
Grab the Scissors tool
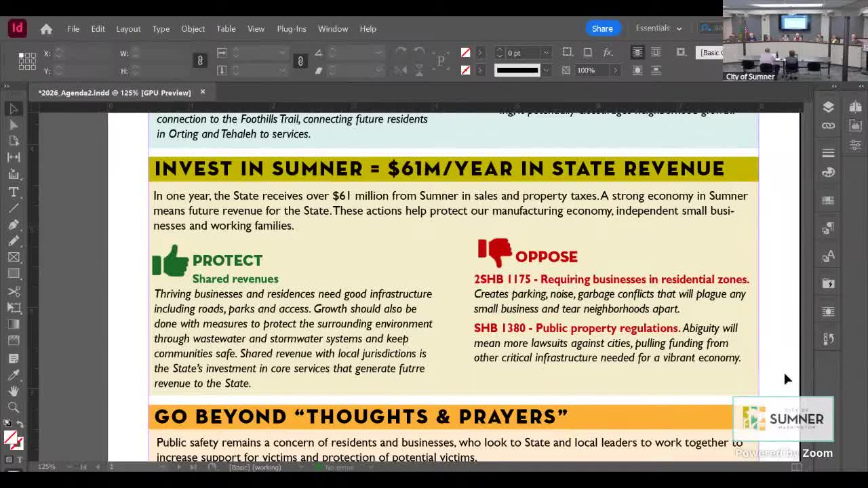[14, 291]
